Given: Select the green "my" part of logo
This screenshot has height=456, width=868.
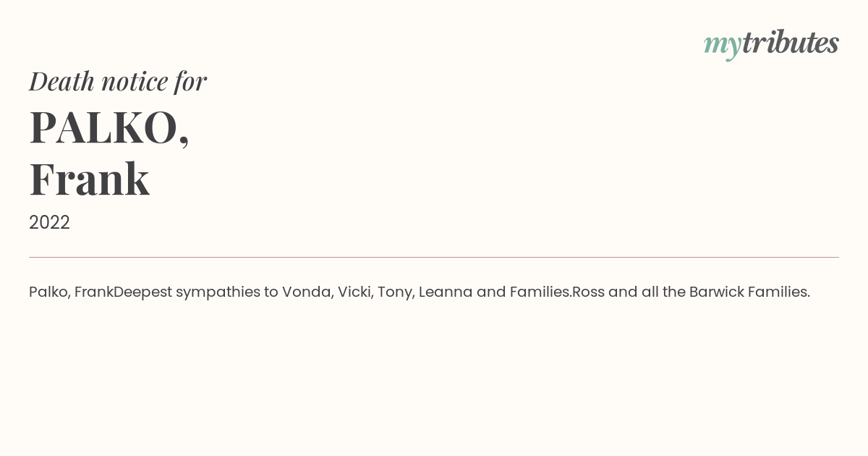Looking at the screenshot, I should click(x=723, y=46).
